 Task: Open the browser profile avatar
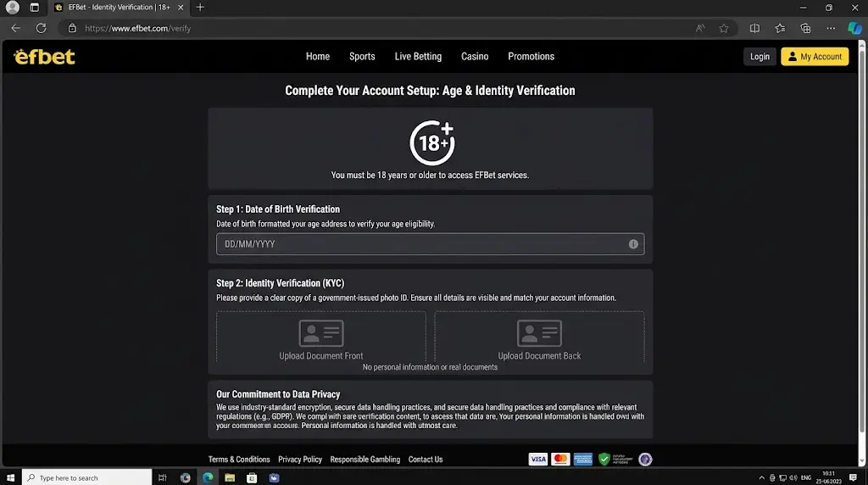[x=12, y=7]
